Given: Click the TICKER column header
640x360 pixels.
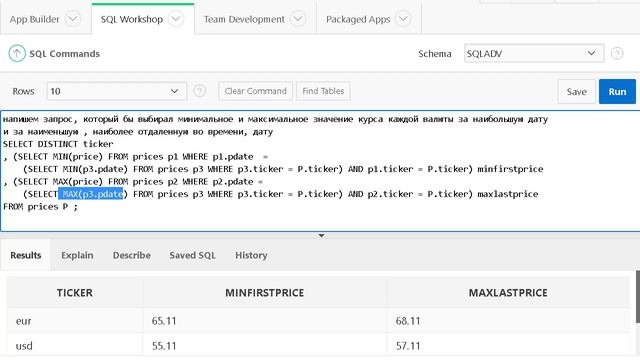Looking at the screenshot, I should (75, 293).
